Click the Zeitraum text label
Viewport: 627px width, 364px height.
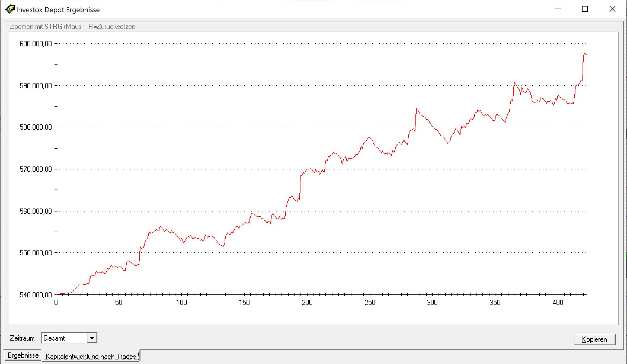click(x=22, y=338)
